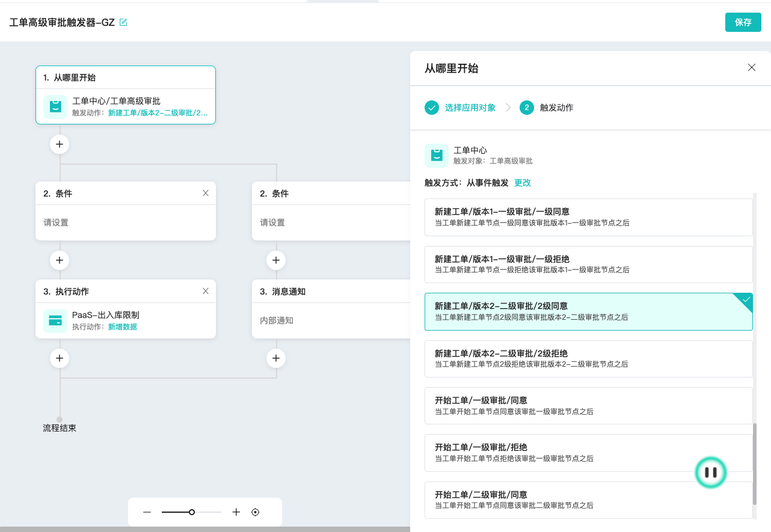This screenshot has height=532, width=771.
Task: Close the 从哪里开始 side panel
Action: click(752, 67)
